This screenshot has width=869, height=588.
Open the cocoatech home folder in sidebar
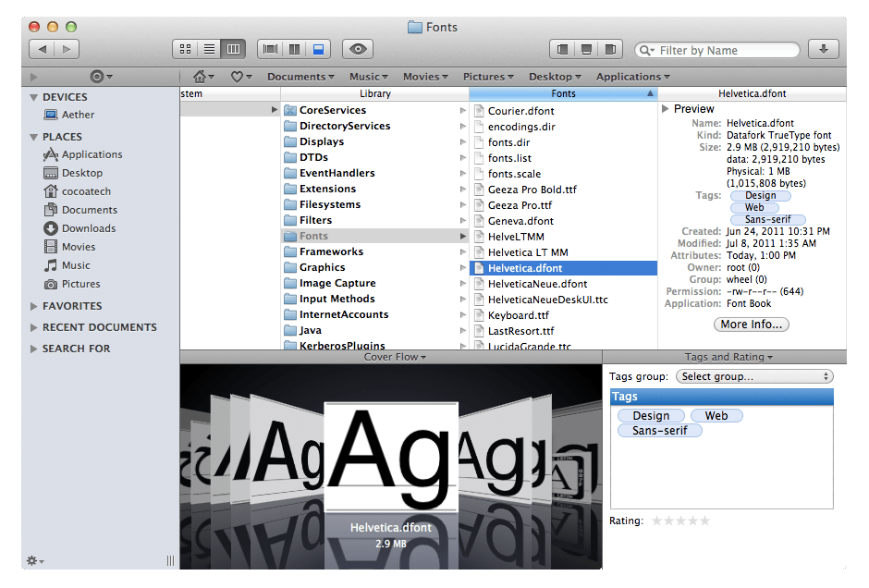pyautogui.click(x=77, y=191)
